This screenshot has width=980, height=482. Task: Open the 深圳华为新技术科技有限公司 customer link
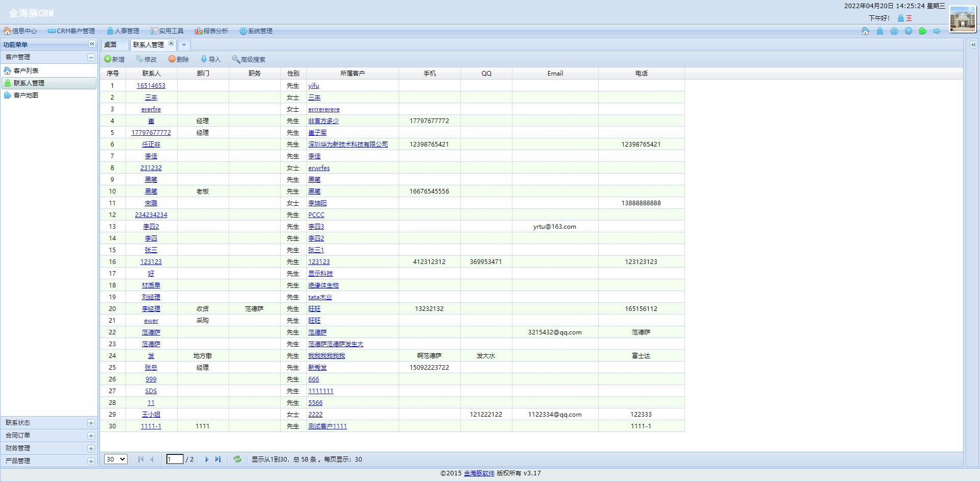[348, 144]
